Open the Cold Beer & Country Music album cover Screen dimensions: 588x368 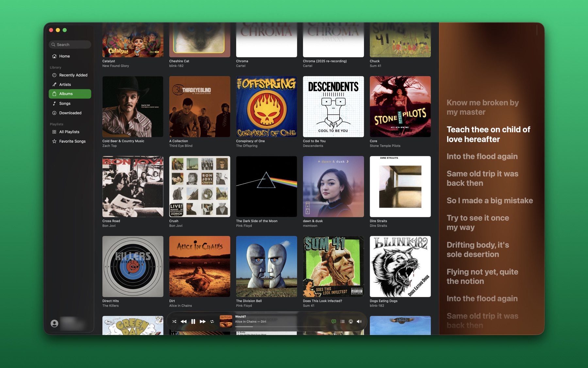(133, 107)
